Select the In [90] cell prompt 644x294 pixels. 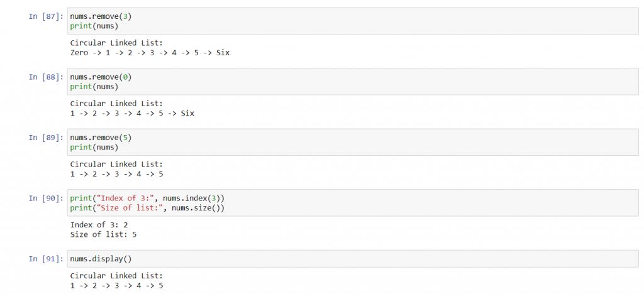tap(46, 198)
